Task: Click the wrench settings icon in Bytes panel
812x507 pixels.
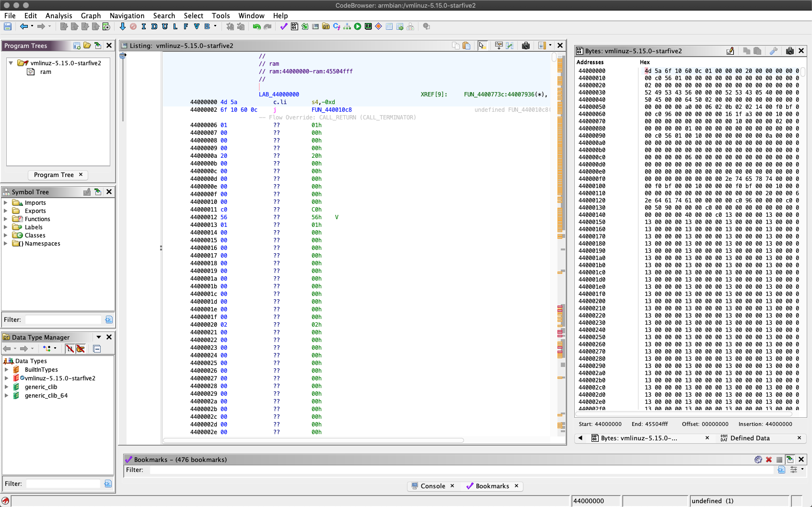Action: point(774,51)
